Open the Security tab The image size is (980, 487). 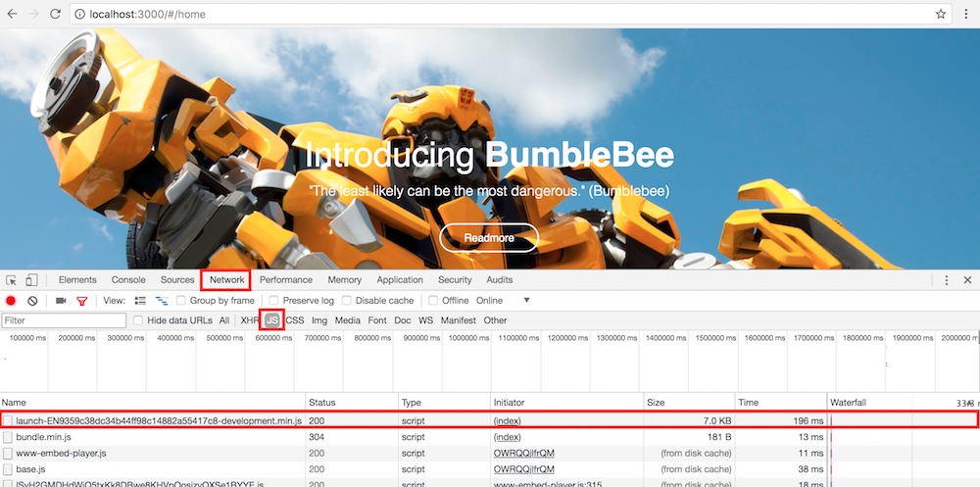pyautogui.click(x=455, y=280)
